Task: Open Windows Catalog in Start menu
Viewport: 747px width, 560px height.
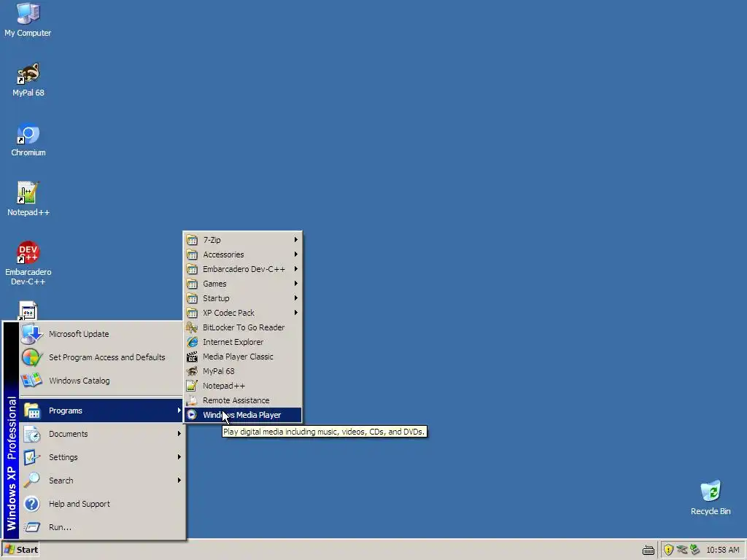Action: click(x=101, y=381)
